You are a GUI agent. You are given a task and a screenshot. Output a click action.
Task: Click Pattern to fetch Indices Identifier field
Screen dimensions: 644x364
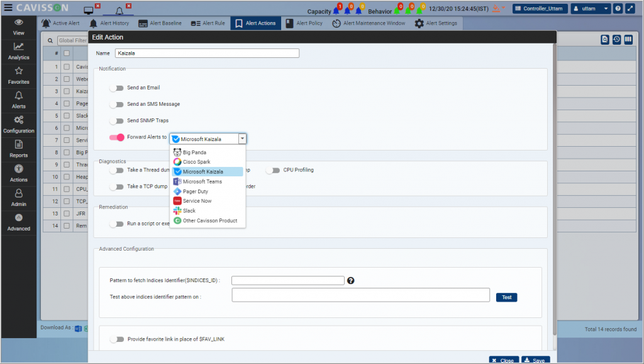click(x=288, y=280)
